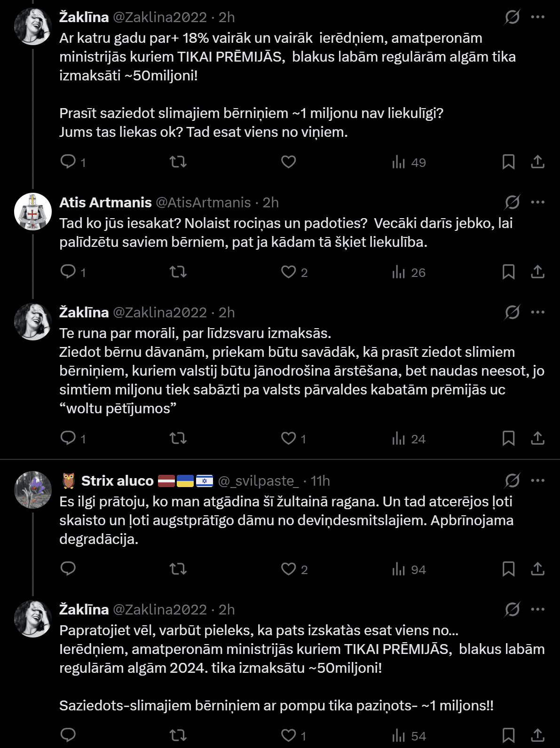
Task: Open the @_svilpaste_ handle link
Action: point(258,480)
